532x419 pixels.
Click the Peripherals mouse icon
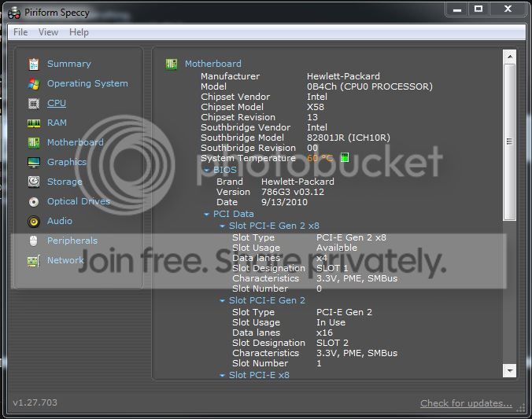(33, 241)
